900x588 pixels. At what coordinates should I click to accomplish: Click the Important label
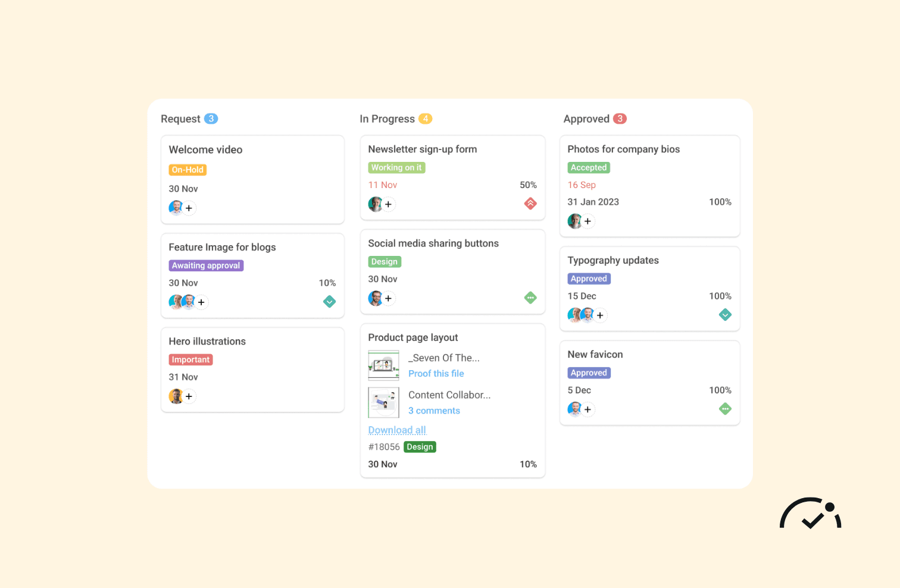190,359
